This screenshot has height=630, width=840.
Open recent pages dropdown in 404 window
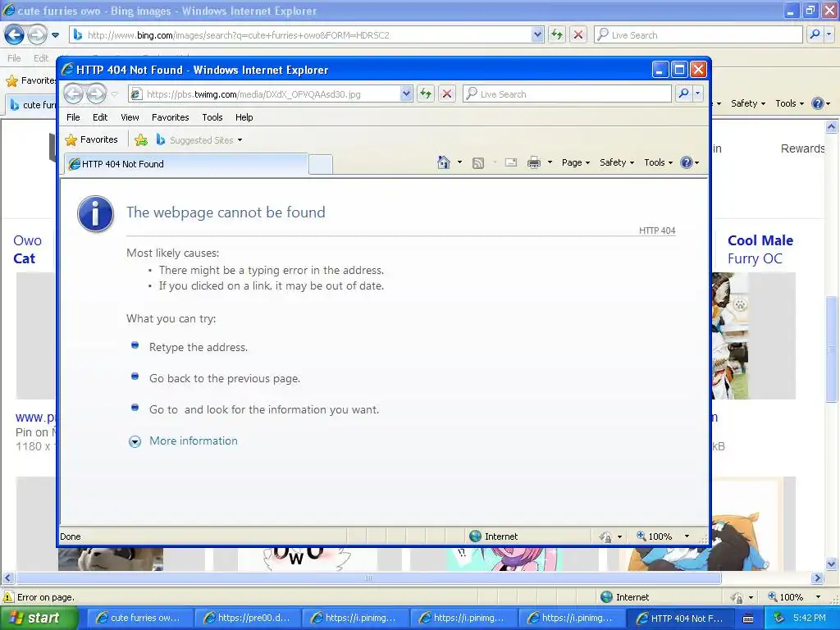(115, 94)
